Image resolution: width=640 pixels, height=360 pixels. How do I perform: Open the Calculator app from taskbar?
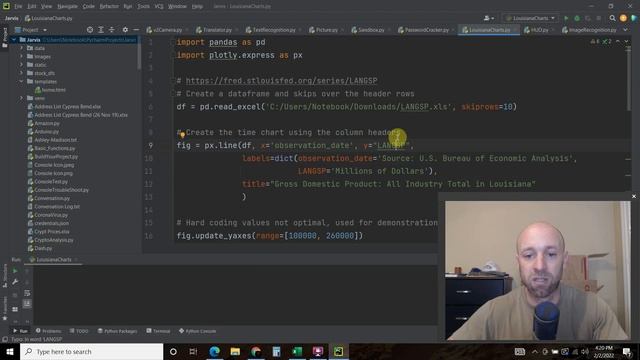click(x=276, y=351)
